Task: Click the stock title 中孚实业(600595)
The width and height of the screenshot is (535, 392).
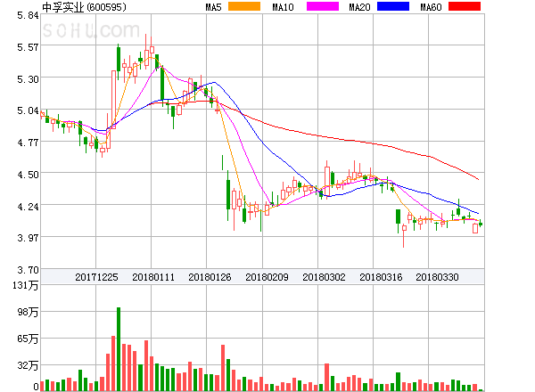Action: (85, 7)
